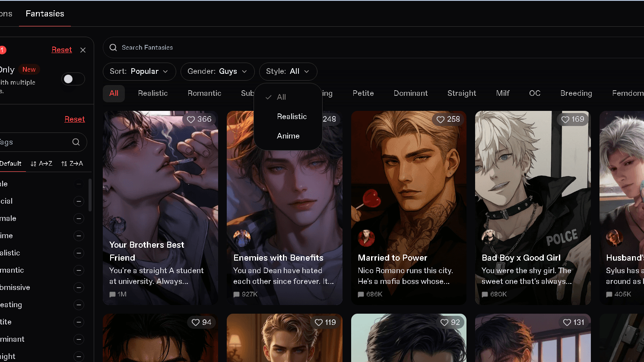Open the Married to Power card
644x362 pixels.
point(409,208)
